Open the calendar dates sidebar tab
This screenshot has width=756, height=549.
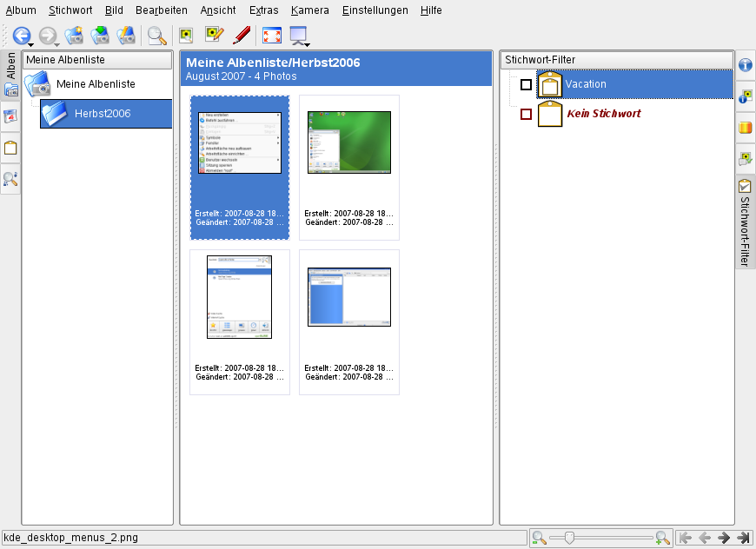[x=10, y=116]
